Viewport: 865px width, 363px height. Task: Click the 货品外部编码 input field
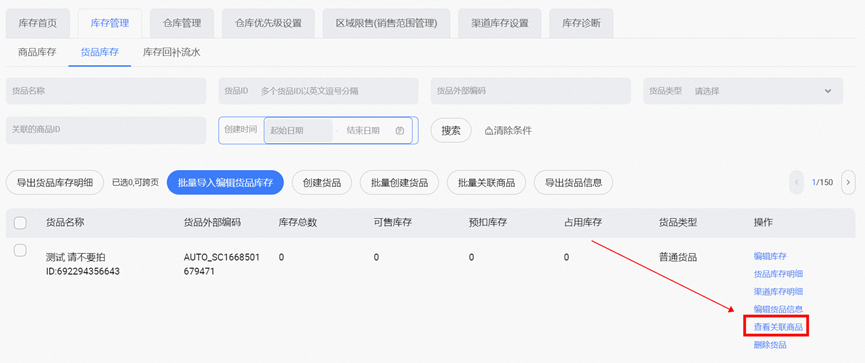[x=531, y=91]
